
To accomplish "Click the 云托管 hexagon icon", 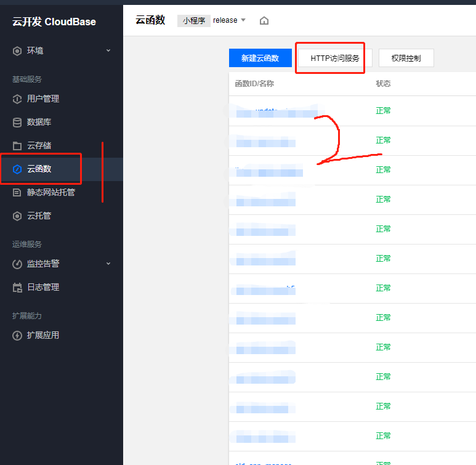I will click(x=17, y=216).
